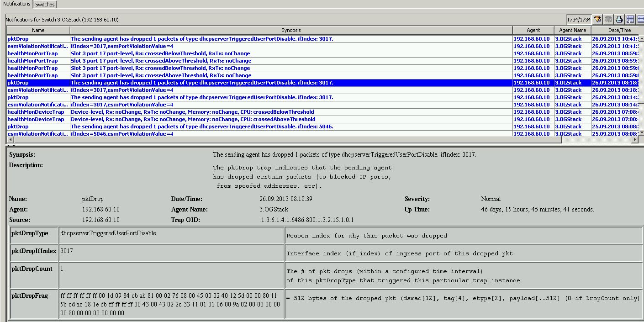Screen dimensions: 644x322
Task: Select the Notifications tab
Action: pyautogui.click(x=16, y=4)
